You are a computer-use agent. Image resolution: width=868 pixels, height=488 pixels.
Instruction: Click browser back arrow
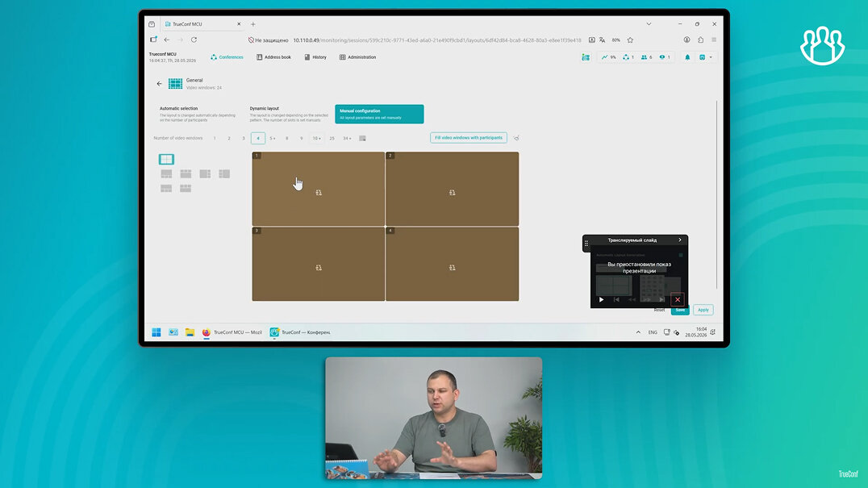[x=167, y=40]
